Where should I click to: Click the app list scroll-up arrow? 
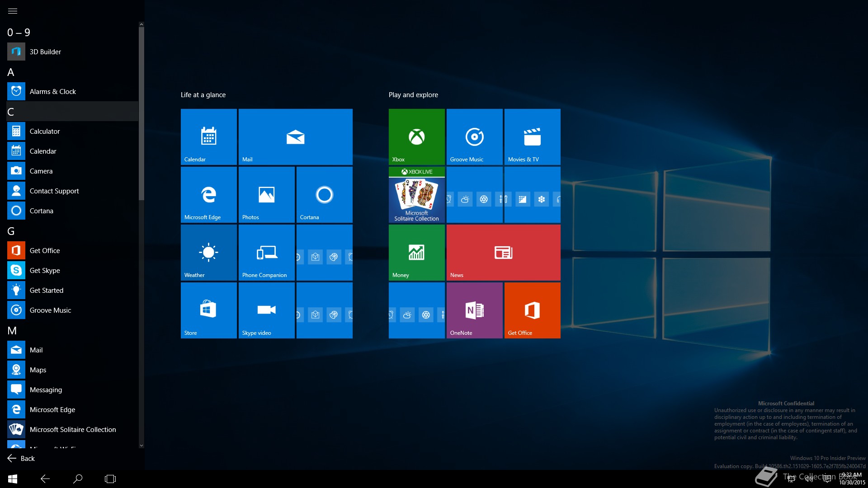(x=142, y=24)
